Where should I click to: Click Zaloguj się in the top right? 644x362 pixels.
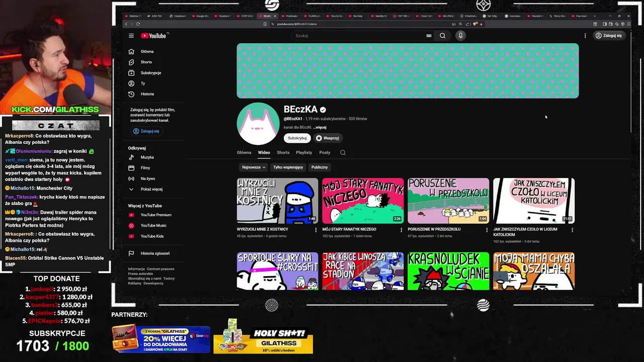tap(609, 36)
